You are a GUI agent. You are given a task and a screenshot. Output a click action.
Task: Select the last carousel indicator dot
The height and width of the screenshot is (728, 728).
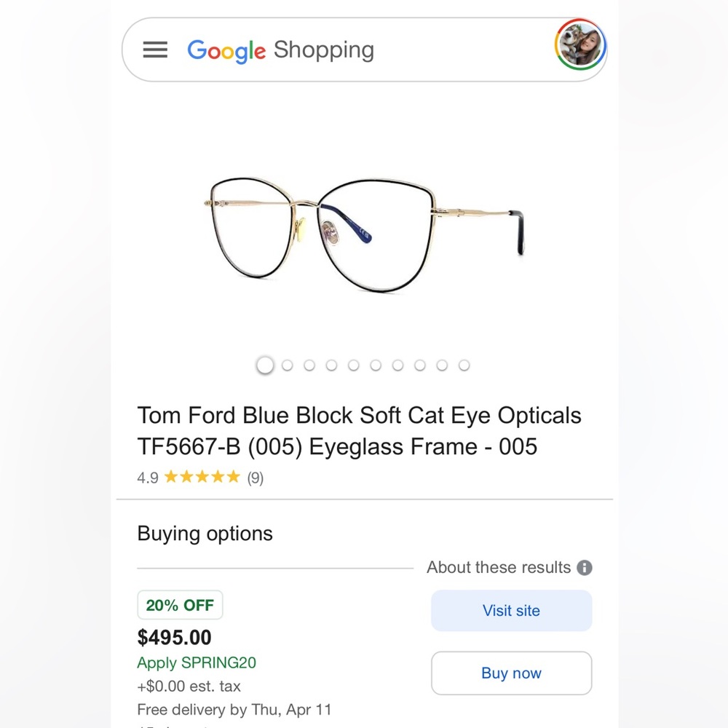(x=464, y=365)
